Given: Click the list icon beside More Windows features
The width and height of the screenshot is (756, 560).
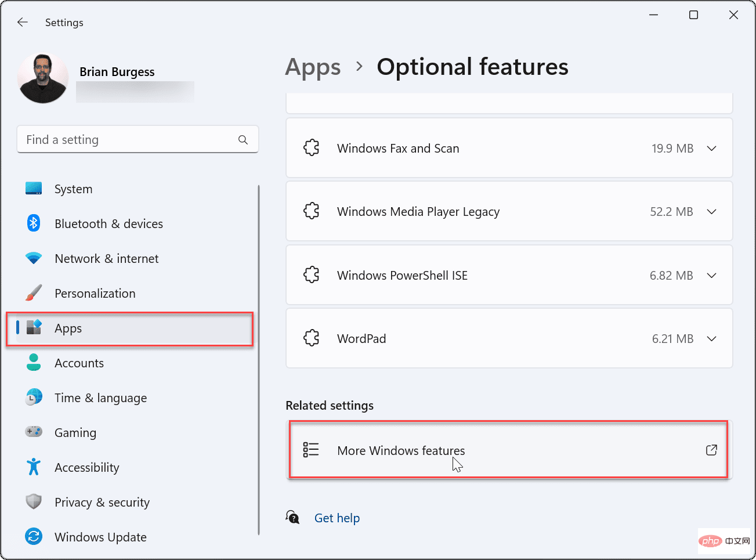Looking at the screenshot, I should tap(311, 450).
